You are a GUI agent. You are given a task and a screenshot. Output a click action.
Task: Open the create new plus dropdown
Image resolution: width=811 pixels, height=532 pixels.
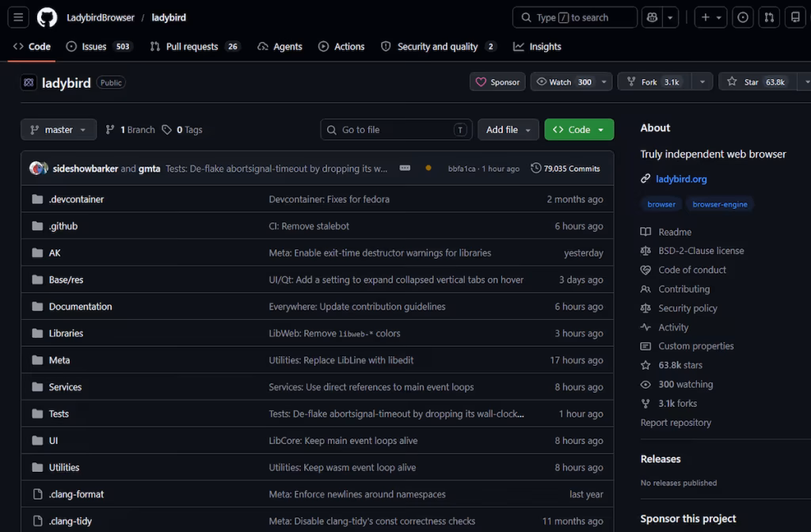coord(710,17)
